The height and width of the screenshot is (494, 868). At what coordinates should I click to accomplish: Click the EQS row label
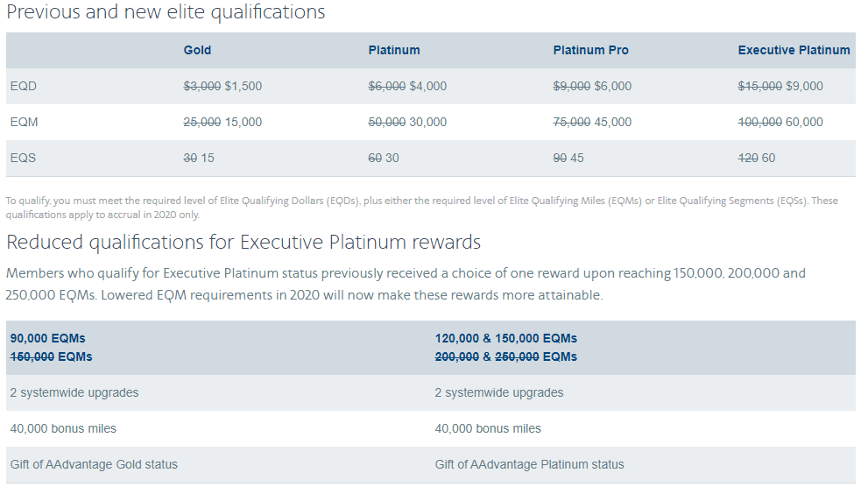[24, 158]
